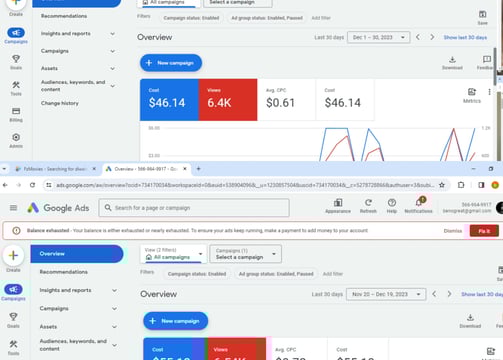
Task: Open three-dot more options beside upper Metrics
Action: coord(489,92)
